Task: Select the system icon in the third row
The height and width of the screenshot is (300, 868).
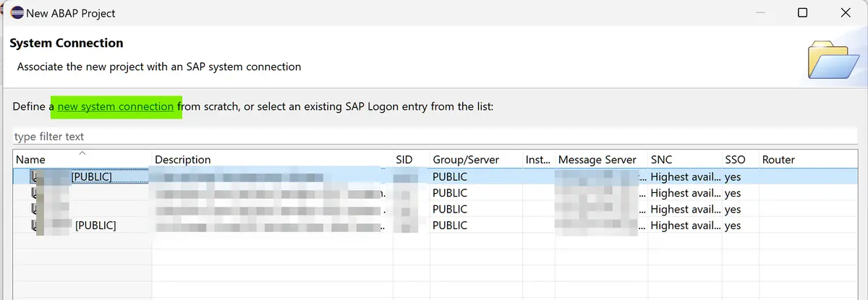Action: pyautogui.click(x=34, y=209)
